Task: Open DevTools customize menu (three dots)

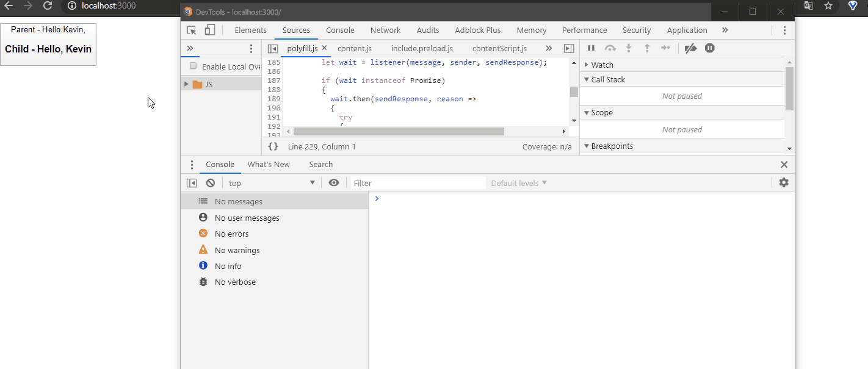Action: 784,30
